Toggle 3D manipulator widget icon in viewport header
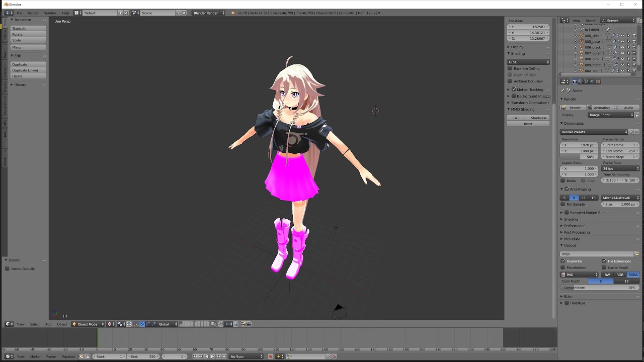644x362 pixels. point(136,324)
